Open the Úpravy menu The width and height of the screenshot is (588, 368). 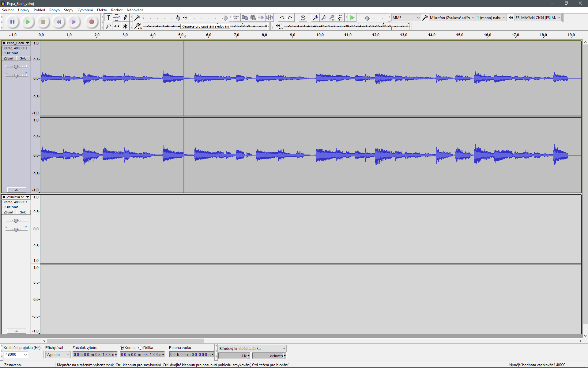point(24,10)
